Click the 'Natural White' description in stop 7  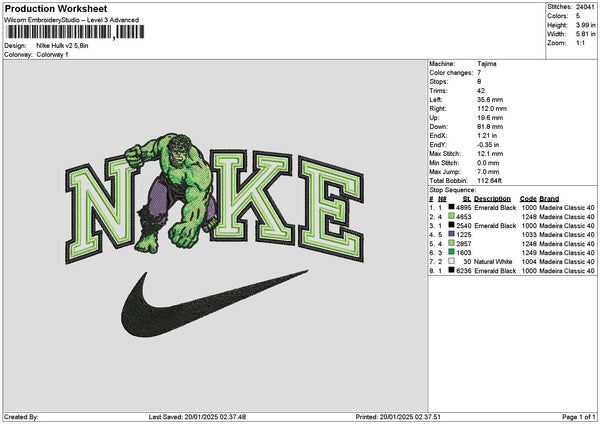click(493, 262)
